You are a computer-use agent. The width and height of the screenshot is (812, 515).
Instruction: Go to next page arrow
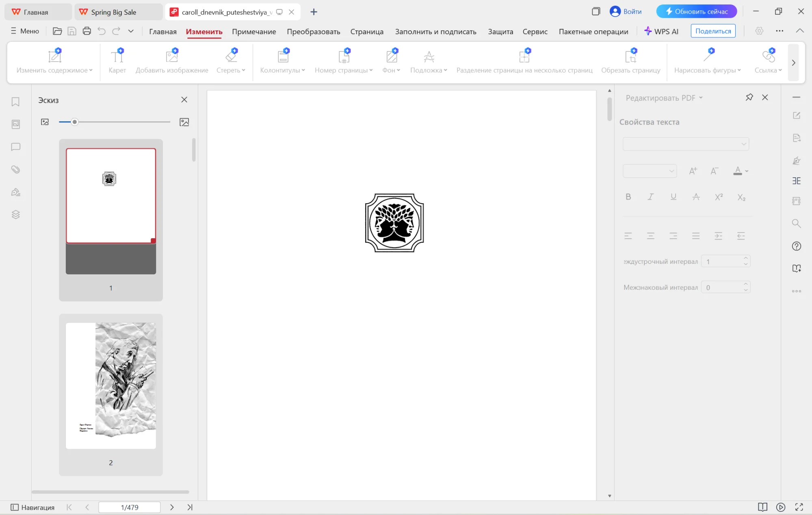(x=172, y=507)
